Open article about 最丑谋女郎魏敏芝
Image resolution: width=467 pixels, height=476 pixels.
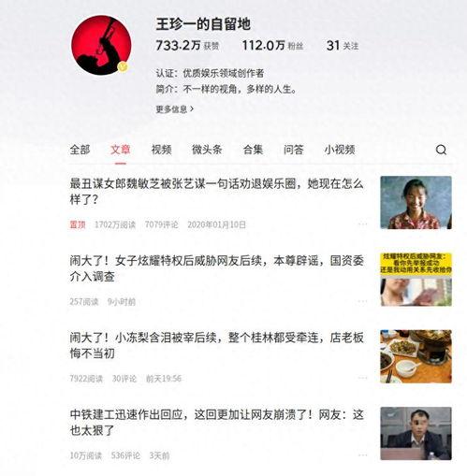click(x=216, y=192)
